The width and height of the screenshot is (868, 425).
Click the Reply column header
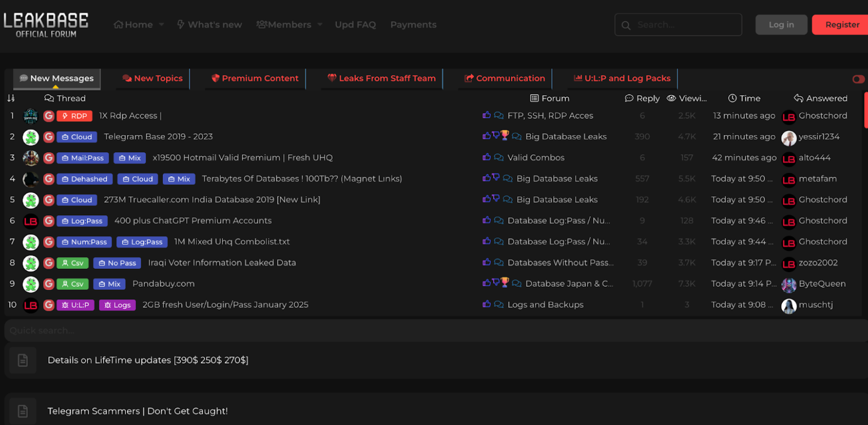point(642,98)
